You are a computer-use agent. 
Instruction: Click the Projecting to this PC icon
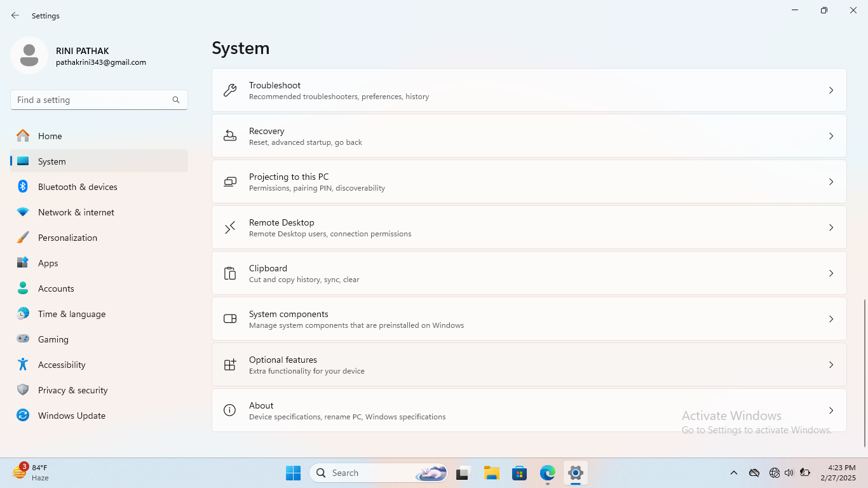[230, 182]
